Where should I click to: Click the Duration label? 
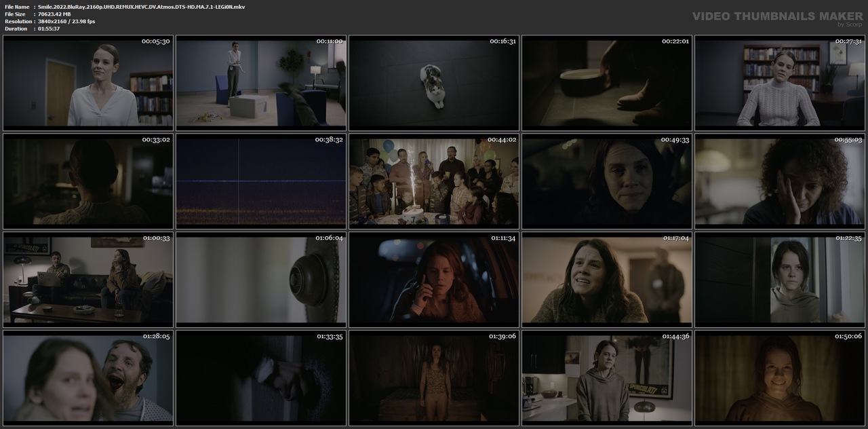click(x=16, y=29)
